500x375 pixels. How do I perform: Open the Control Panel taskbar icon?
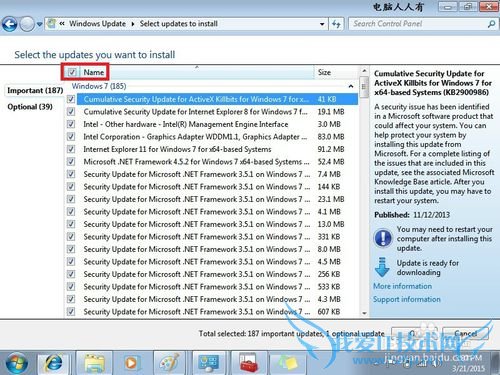click(208, 363)
